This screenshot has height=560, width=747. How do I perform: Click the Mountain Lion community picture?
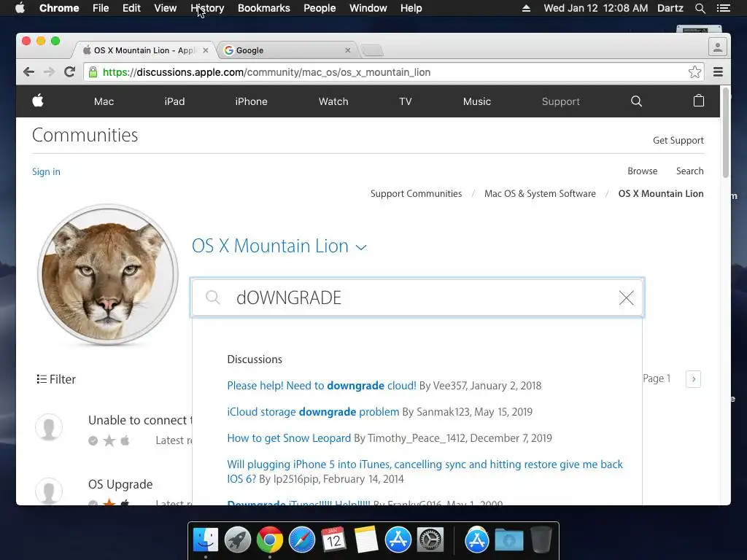[x=108, y=274]
